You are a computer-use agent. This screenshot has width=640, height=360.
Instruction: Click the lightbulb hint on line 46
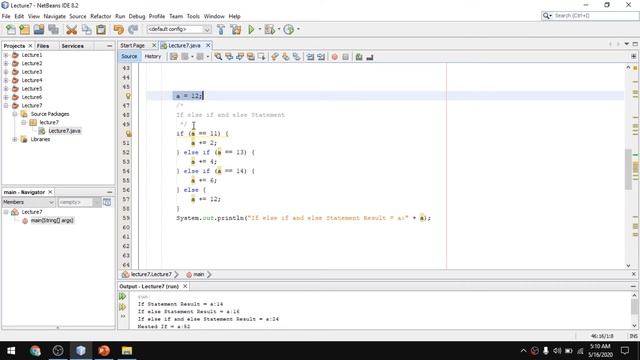click(128, 96)
